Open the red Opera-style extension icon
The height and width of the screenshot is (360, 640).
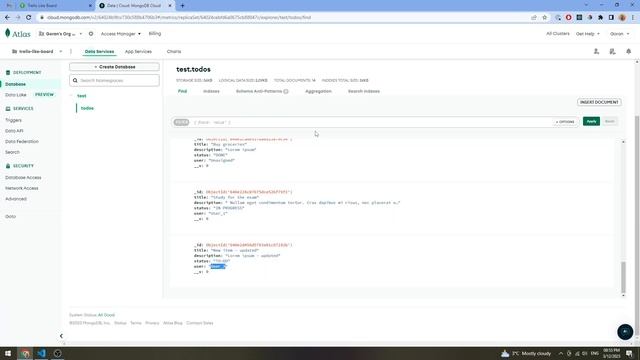569,18
